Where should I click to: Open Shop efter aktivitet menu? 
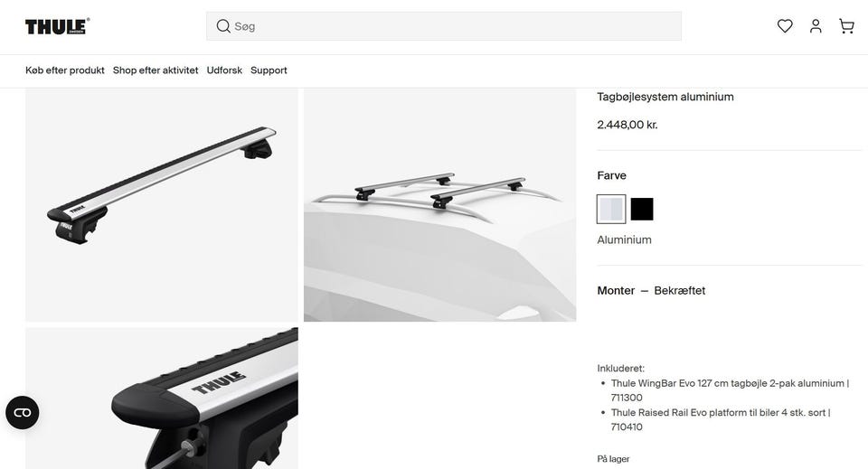[156, 70]
